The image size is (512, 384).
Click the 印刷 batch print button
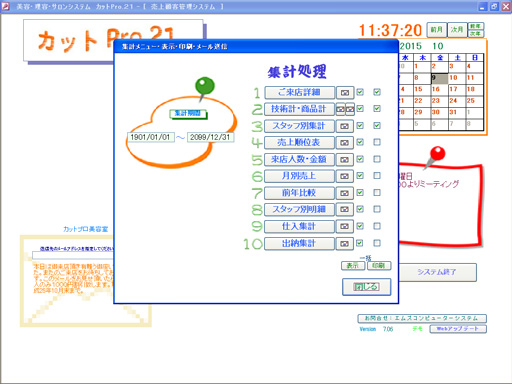[x=379, y=266]
